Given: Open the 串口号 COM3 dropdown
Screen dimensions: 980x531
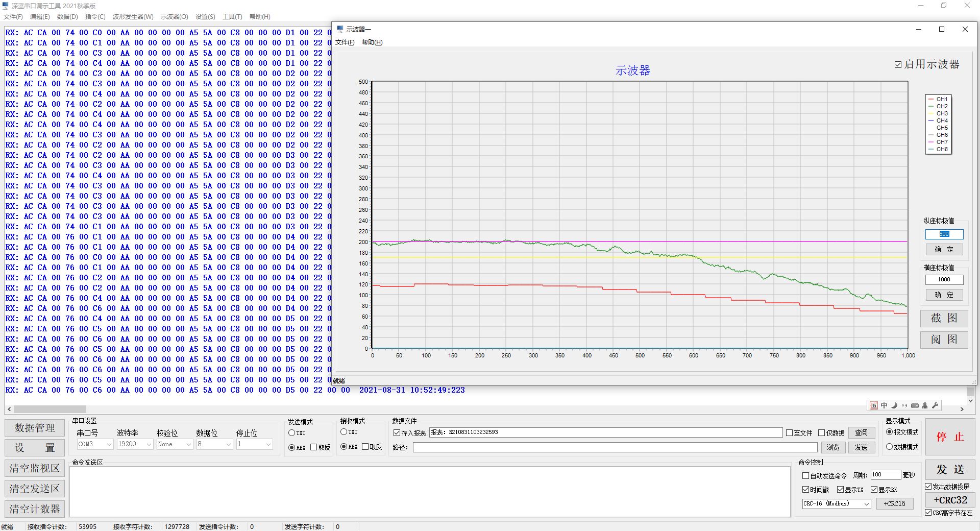Looking at the screenshot, I should pos(95,444).
